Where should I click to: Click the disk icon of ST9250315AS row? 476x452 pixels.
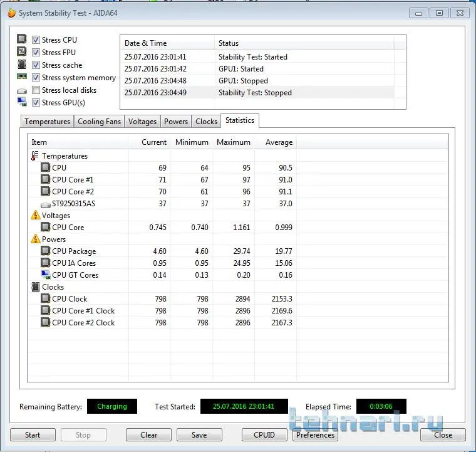point(46,205)
